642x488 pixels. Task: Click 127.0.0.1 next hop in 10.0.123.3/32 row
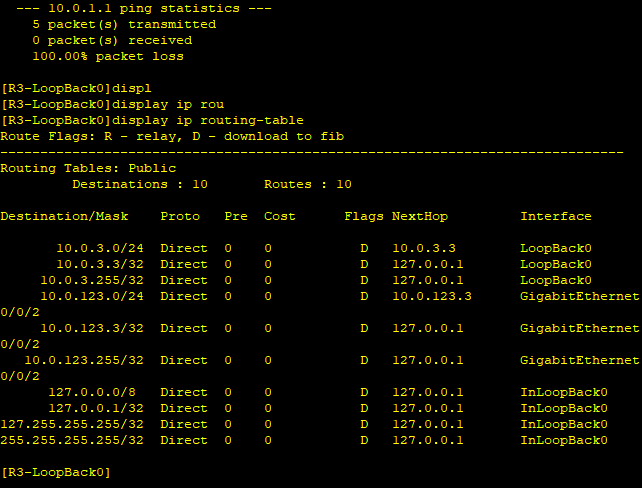click(x=428, y=328)
